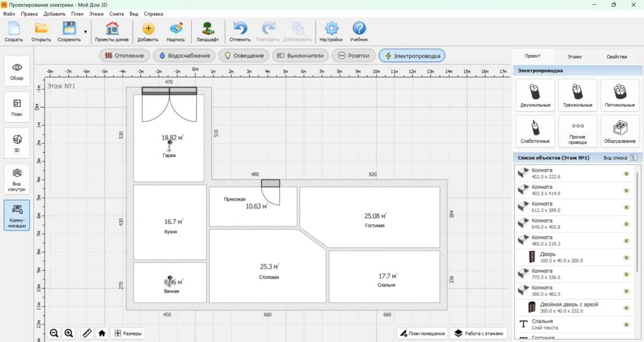Toggle visibility of Комната 485.0 x 219.2
This screenshot has width=644, height=342.
pos(626,241)
